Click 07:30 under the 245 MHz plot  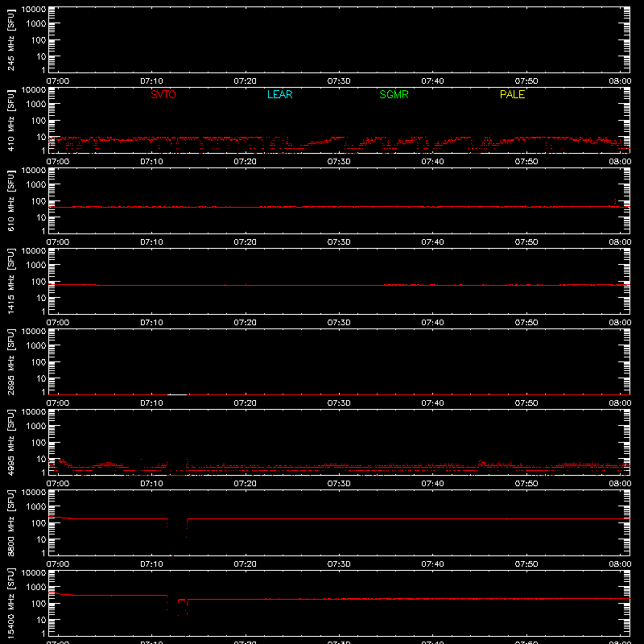point(339,81)
